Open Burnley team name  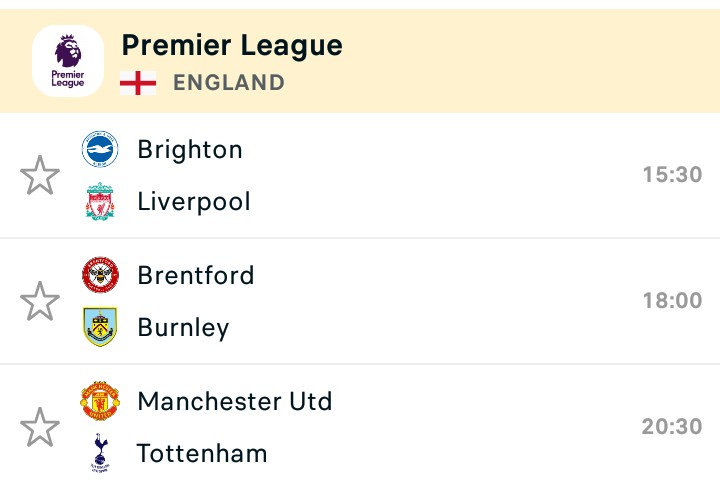coord(183,328)
